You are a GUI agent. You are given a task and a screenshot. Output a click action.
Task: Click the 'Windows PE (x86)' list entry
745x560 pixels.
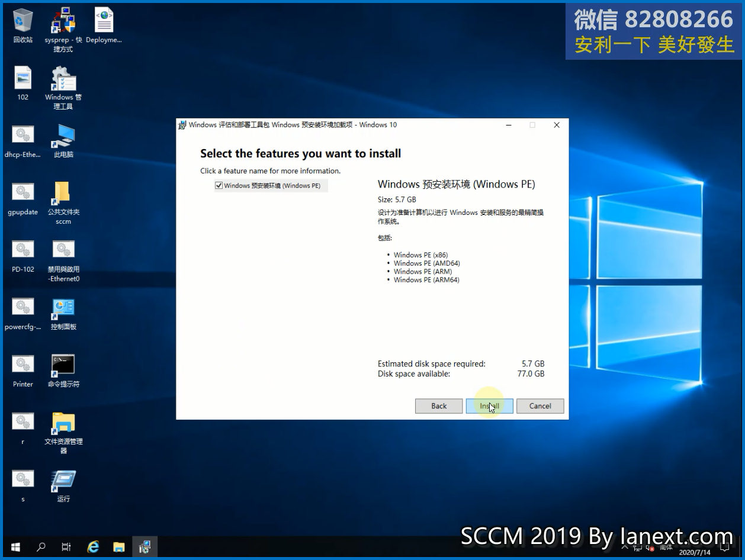[x=420, y=255]
